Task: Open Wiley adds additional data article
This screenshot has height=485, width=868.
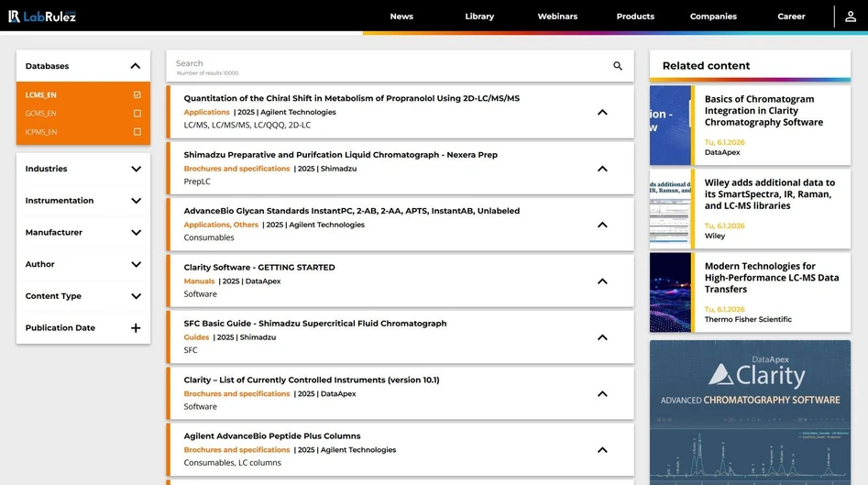Action: [769, 194]
